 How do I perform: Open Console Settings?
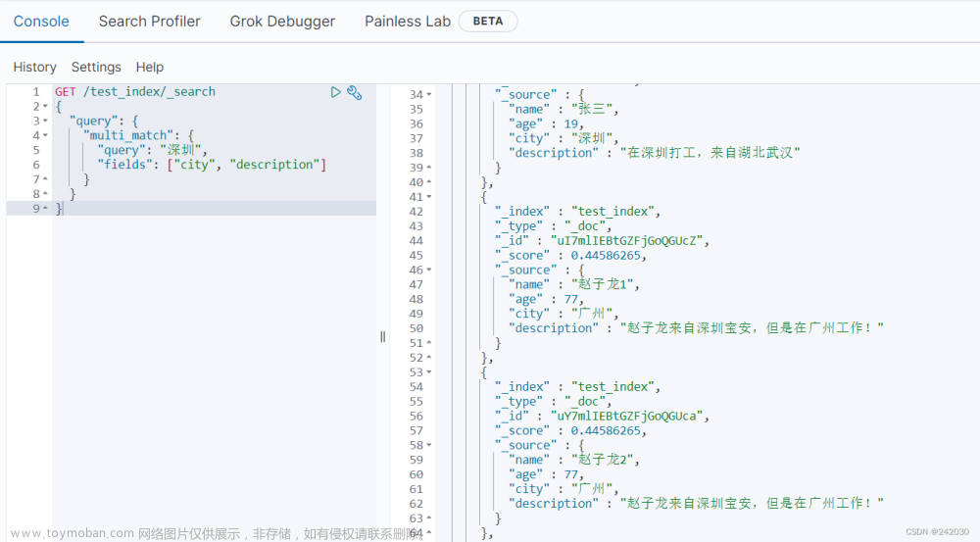click(x=96, y=67)
